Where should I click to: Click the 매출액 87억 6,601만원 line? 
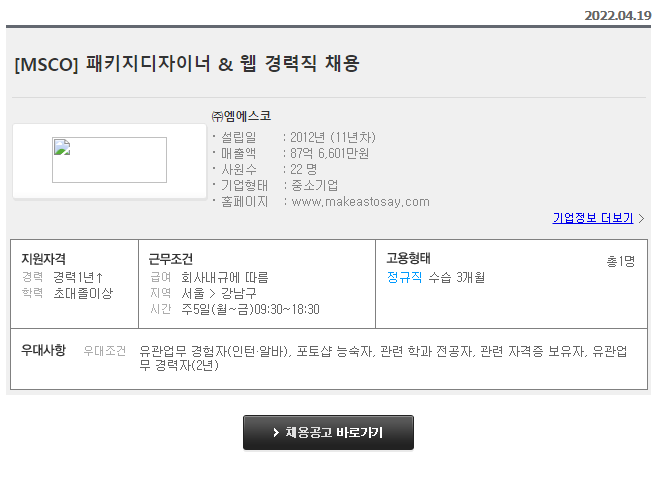tap(292, 153)
